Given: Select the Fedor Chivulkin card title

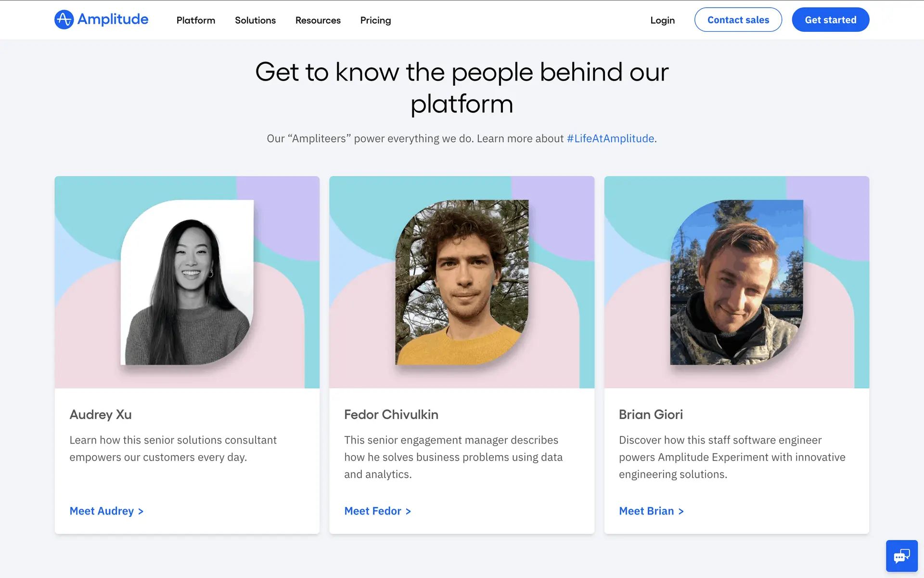Looking at the screenshot, I should (x=391, y=415).
